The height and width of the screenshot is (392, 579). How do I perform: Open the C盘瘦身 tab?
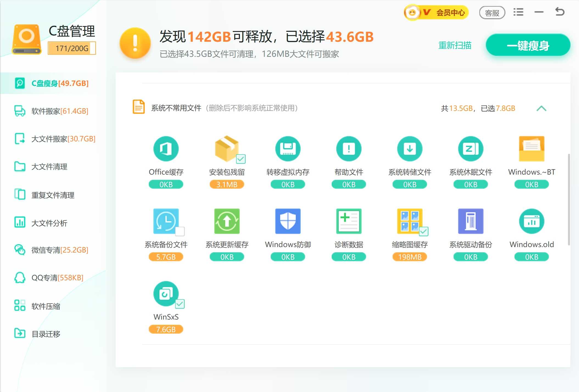pos(53,83)
